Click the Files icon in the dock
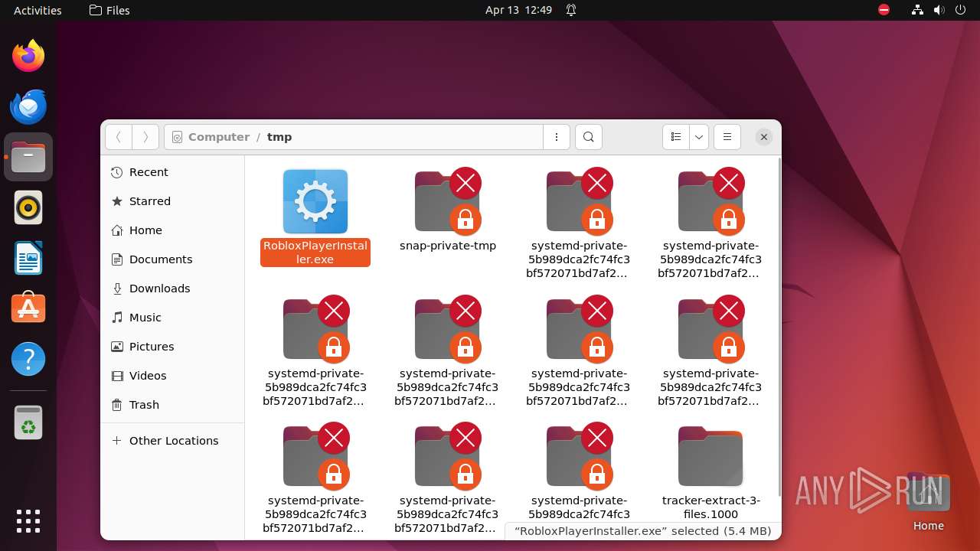The height and width of the screenshot is (551, 980). click(x=28, y=157)
